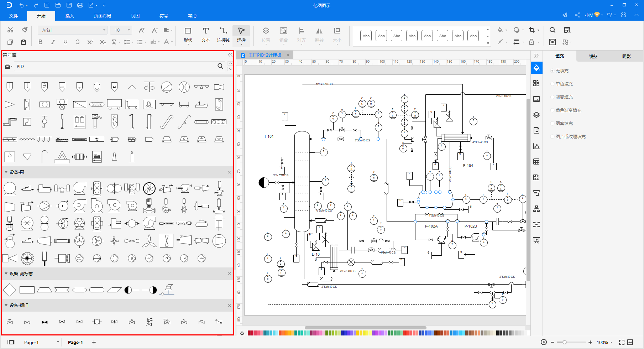This screenshot has width=644, height=349.
Task: Click the find magnifier icon in the ribbon
Action: click(553, 30)
